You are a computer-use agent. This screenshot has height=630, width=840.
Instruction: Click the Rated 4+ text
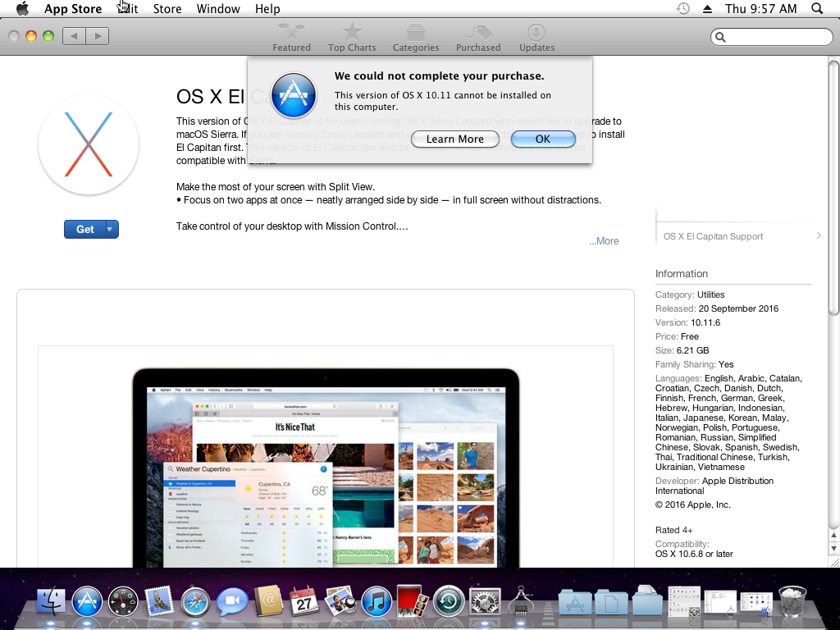click(674, 531)
